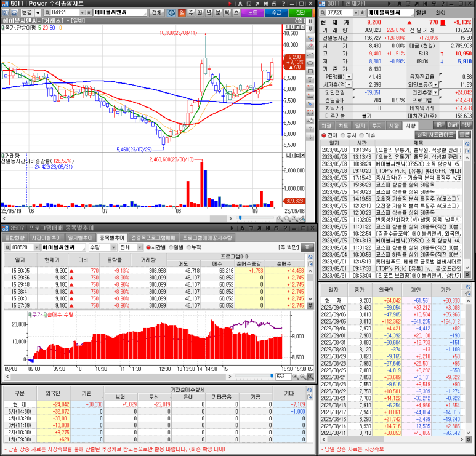Image resolution: width=476 pixels, height=456 pixels.
Task: Open stock code dropdown in 3011 window
Action: [x=356, y=13]
